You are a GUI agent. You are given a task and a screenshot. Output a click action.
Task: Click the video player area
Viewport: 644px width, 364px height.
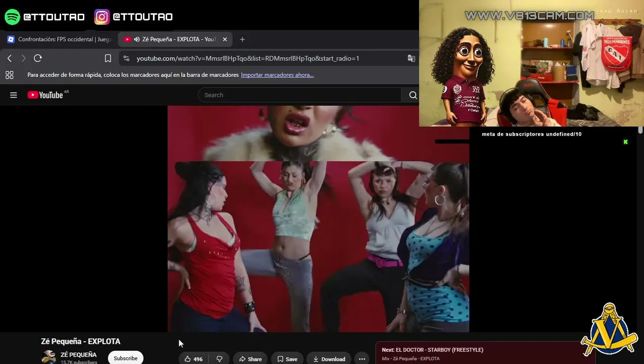318,219
